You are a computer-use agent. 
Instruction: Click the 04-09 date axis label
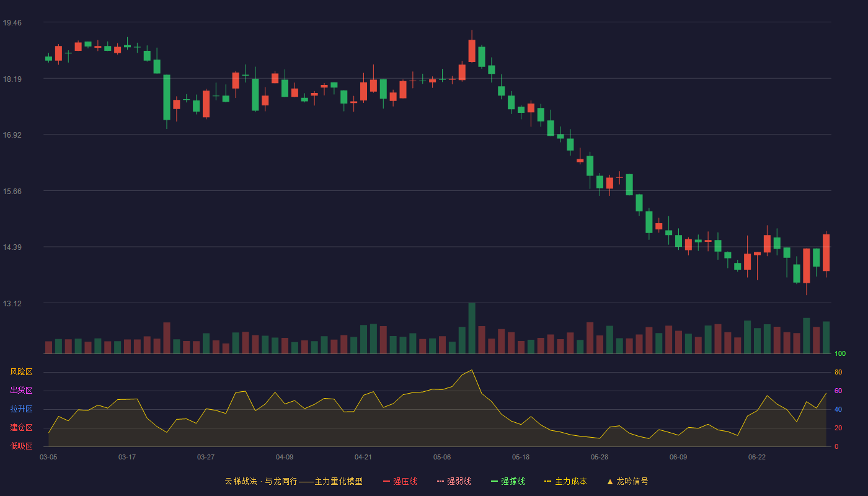[x=285, y=457]
